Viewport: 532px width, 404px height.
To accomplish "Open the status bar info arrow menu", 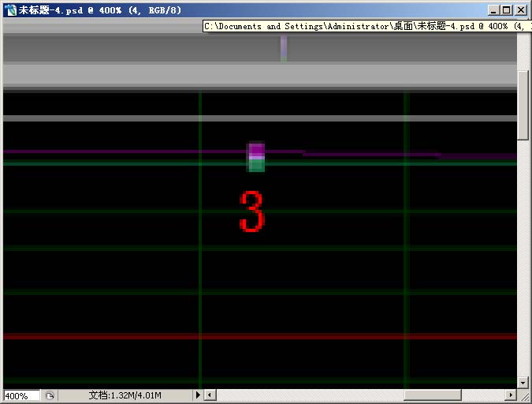I will click(x=198, y=395).
